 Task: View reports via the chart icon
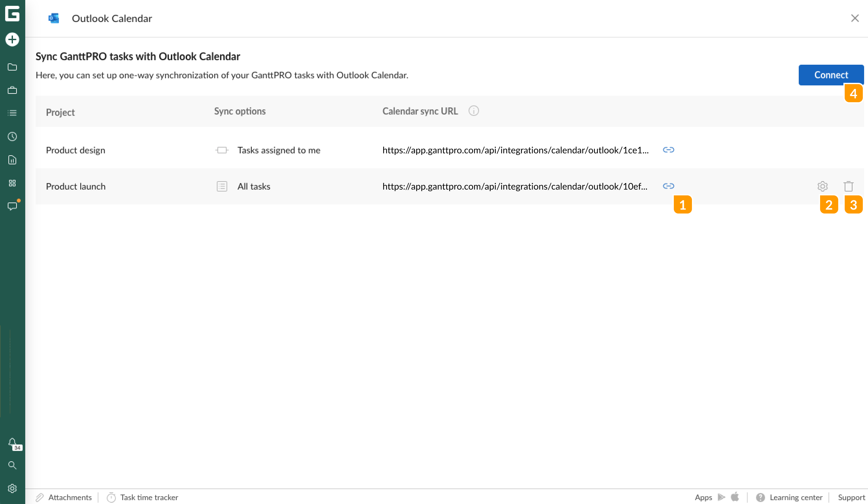[x=12, y=160]
